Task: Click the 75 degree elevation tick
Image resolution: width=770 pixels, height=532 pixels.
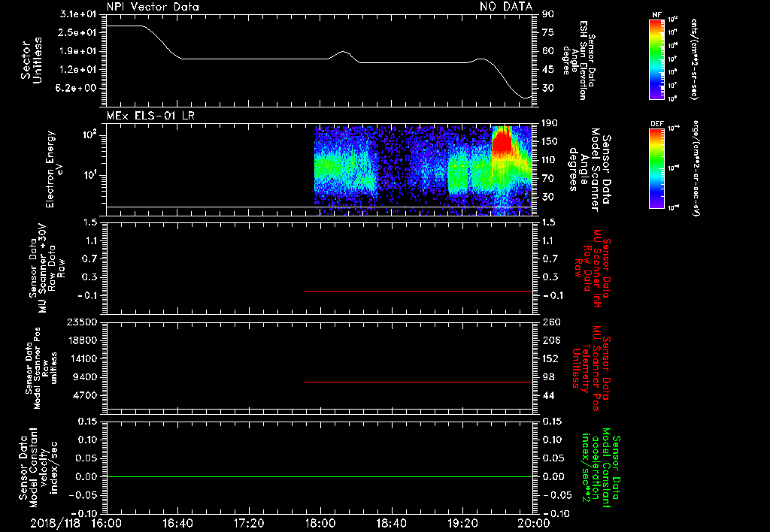Action: pos(547,32)
